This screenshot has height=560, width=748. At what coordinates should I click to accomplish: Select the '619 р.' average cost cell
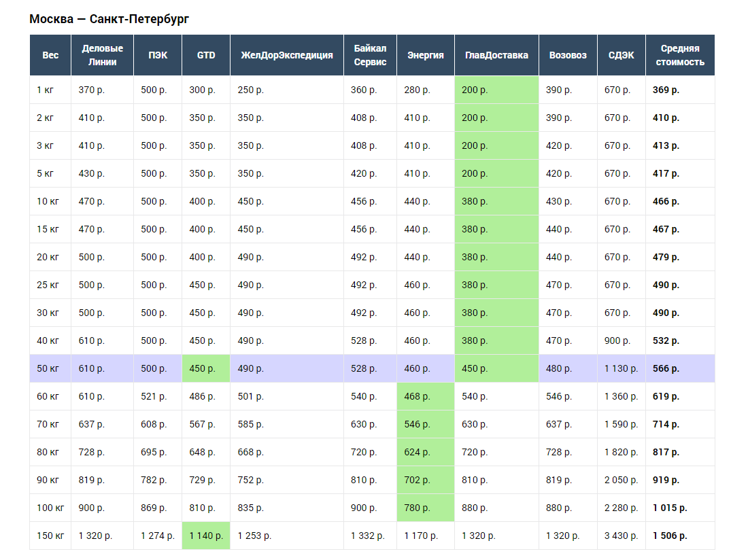pyautogui.click(x=680, y=396)
